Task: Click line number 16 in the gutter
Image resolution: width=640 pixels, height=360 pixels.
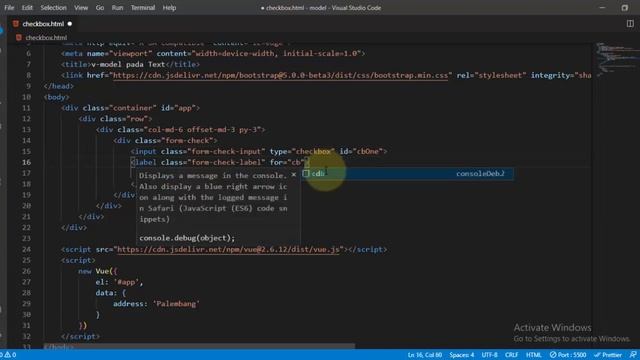Action: tap(26, 162)
